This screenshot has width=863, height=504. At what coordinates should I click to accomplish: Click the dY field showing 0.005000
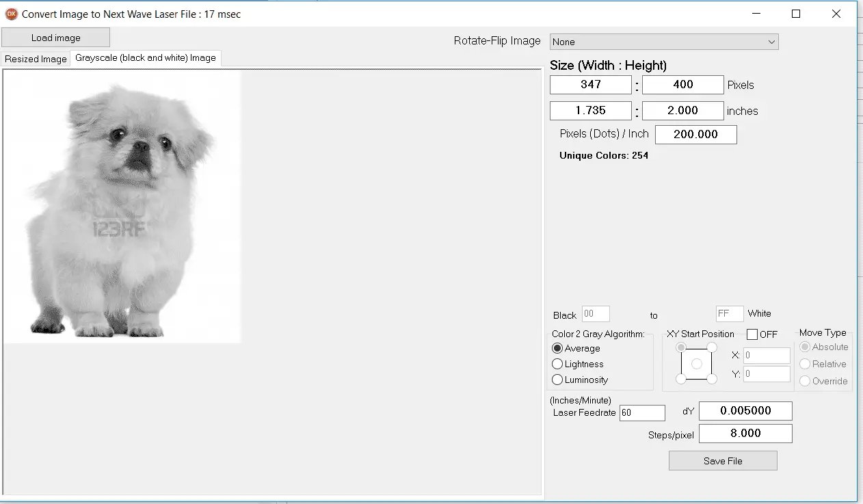[745, 411]
